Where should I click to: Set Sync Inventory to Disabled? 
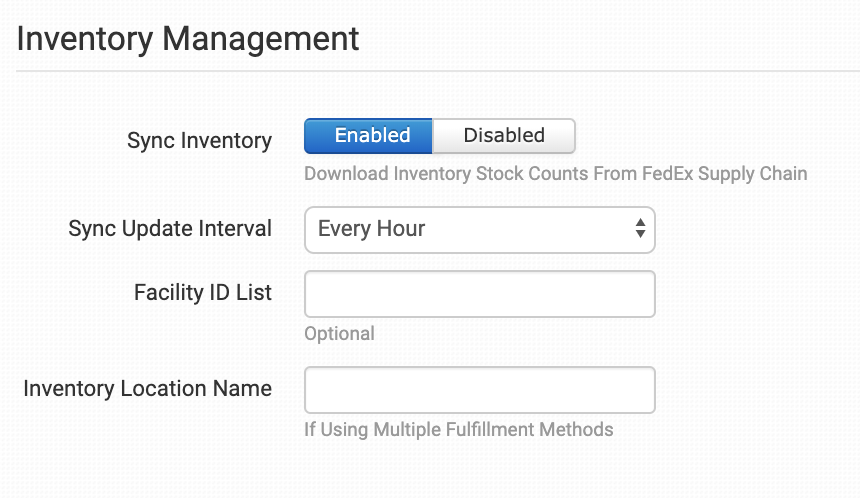click(504, 136)
